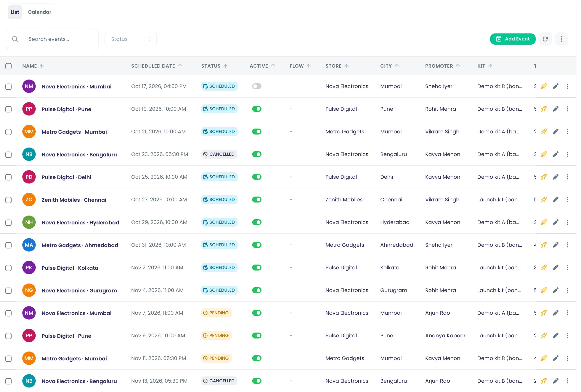Click rocket icon for Nova Electronics Hyderabad row
The height and width of the screenshot is (392, 581).
tap(543, 222)
